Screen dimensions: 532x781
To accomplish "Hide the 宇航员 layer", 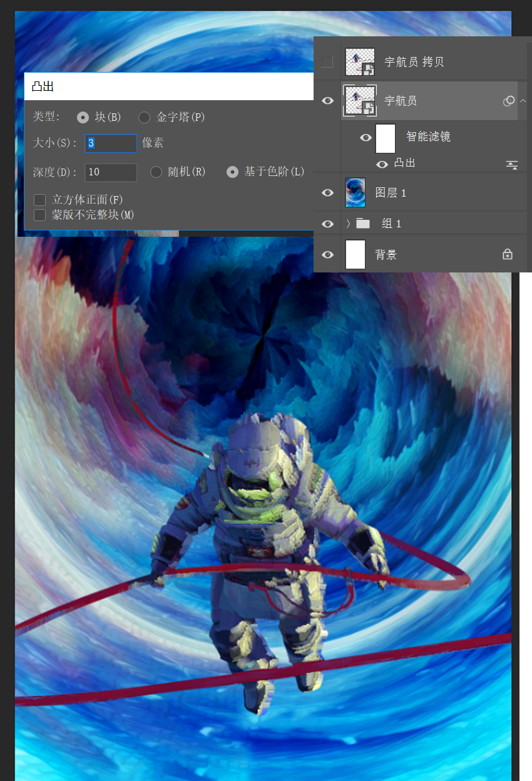I will 327,101.
